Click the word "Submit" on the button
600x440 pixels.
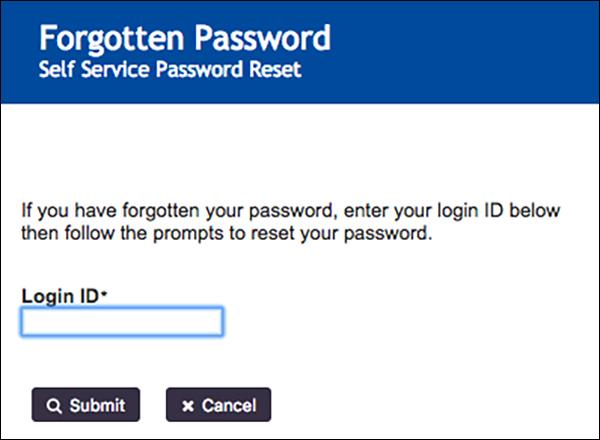[x=97, y=405]
